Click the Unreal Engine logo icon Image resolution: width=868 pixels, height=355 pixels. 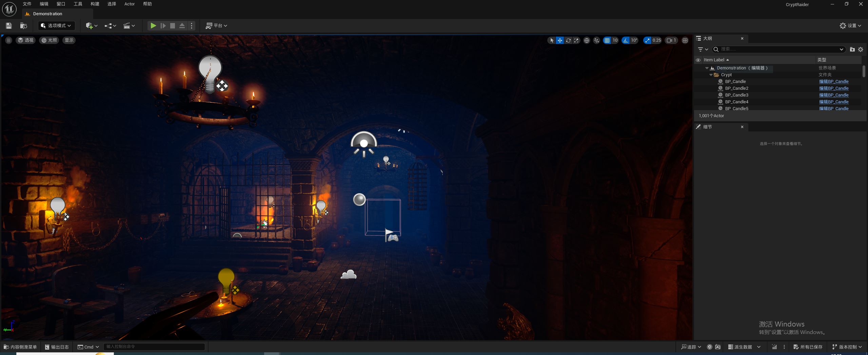[9, 9]
